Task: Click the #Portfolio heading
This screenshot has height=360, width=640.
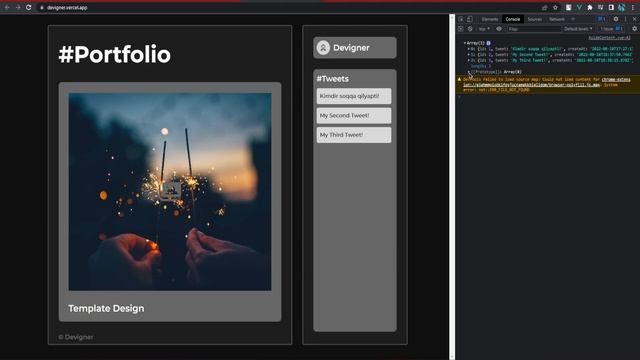Action: [115, 55]
